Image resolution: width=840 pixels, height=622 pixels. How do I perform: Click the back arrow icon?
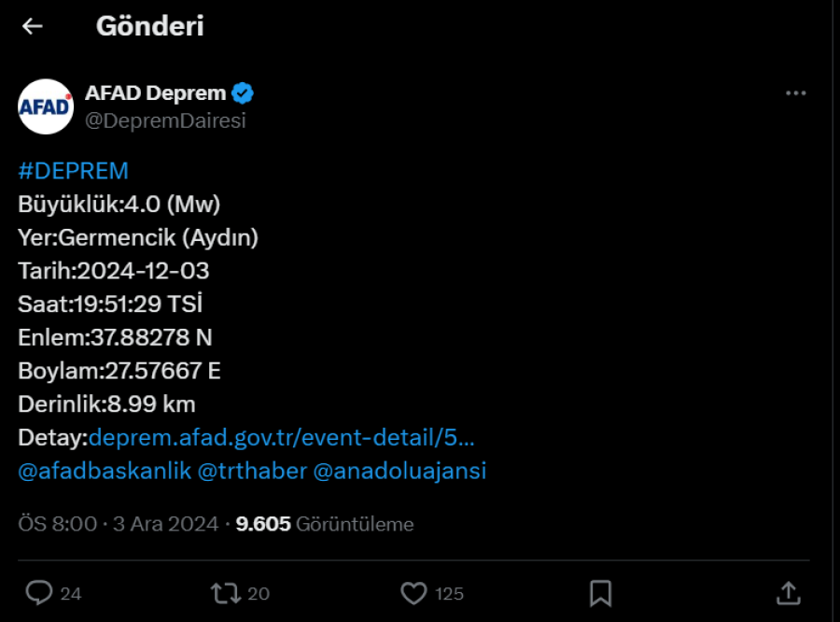33,26
